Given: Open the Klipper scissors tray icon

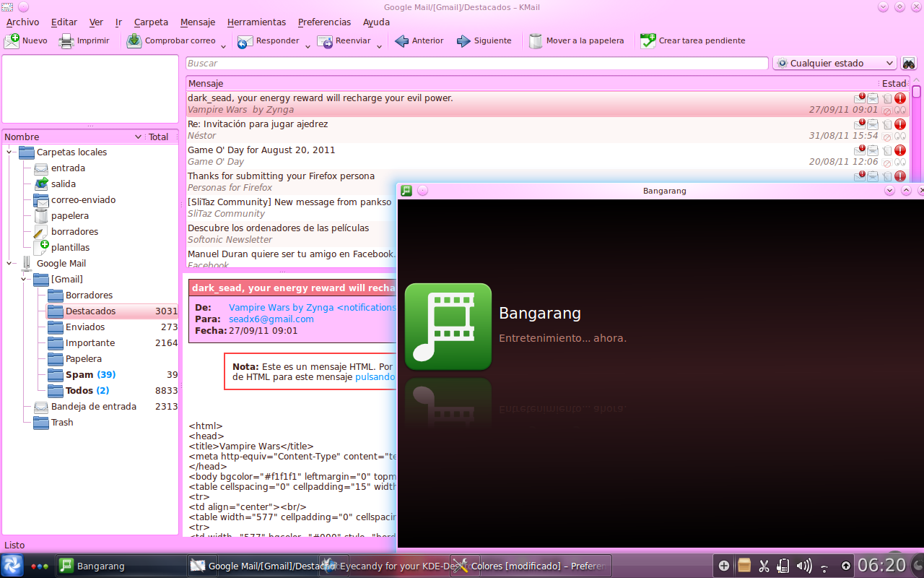Looking at the screenshot, I should tap(764, 566).
